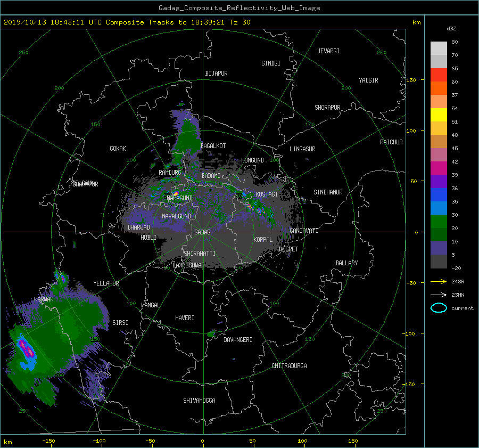479x448 pixels.
Task: Click the KARWAR city label
Action: pyautogui.click(x=44, y=299)
